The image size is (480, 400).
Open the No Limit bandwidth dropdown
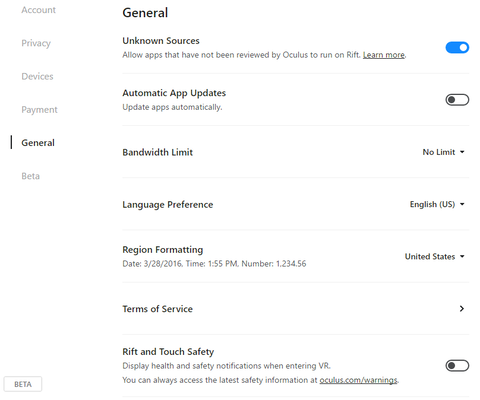pyautogui.click(x=443, y=152)
